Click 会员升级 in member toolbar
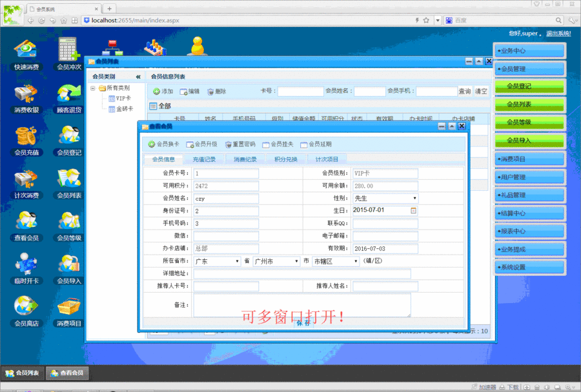 tap(201, 144)
